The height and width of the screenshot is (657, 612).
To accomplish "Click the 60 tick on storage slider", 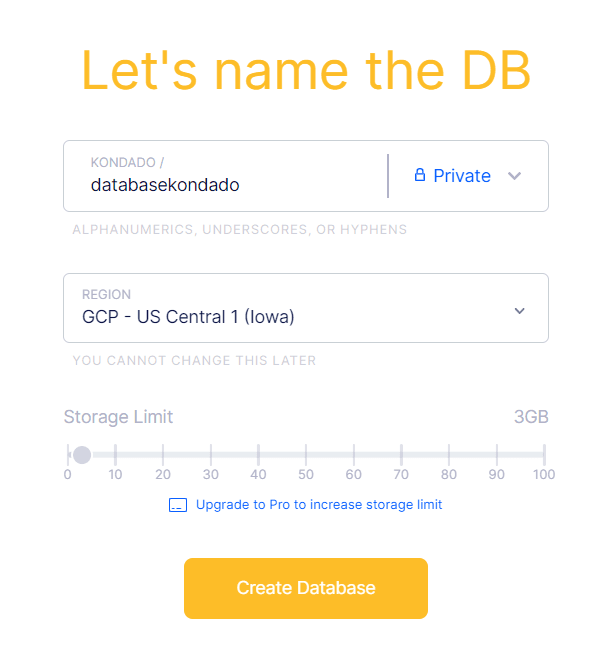I will point(354,455).
